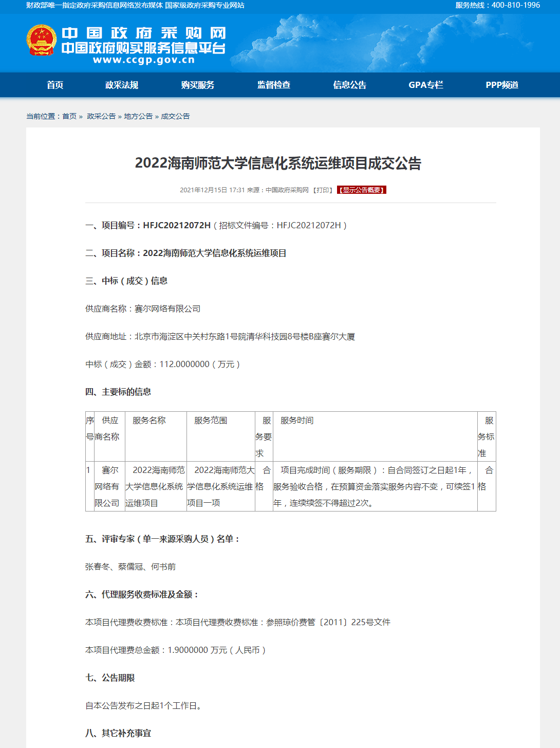Screen dimensions: 560x748
Task: Click the red 显示公告概要 button
Action: (362, 190)
